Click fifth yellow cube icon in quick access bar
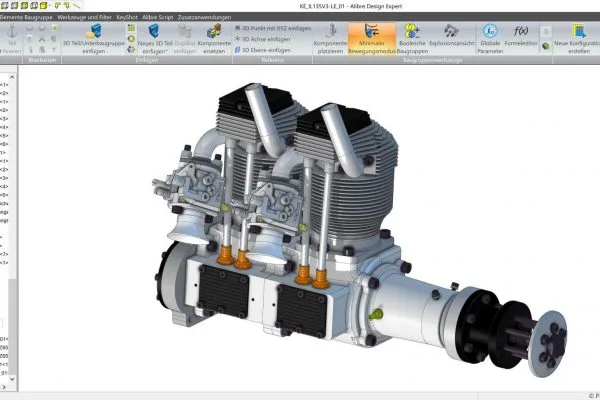Screen dimensions: 600x400 (x=44, y=5)
